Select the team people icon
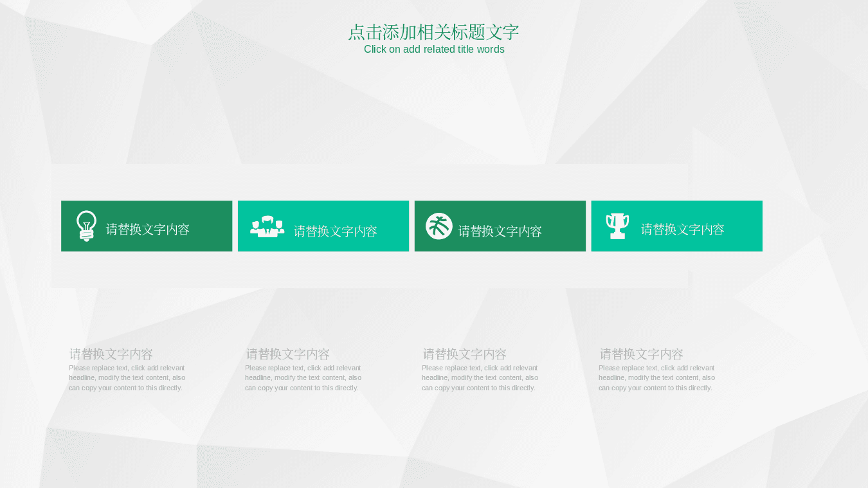The image size is (868, 488). coord(267,226)
